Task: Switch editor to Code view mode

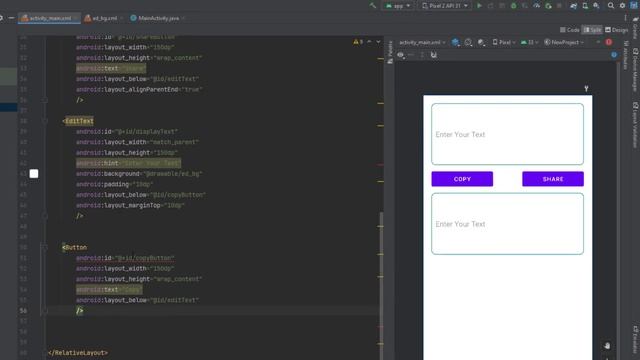Action: [569, 30]
